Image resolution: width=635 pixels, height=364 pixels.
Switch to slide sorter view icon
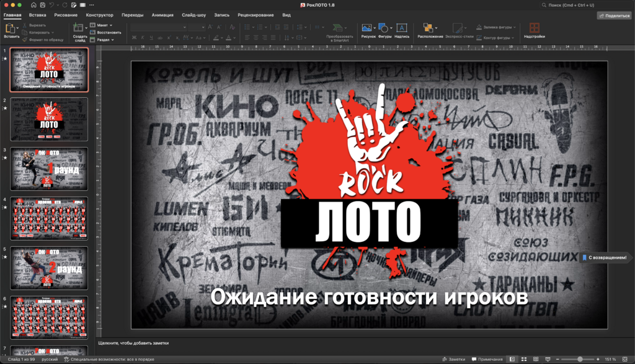524,359
